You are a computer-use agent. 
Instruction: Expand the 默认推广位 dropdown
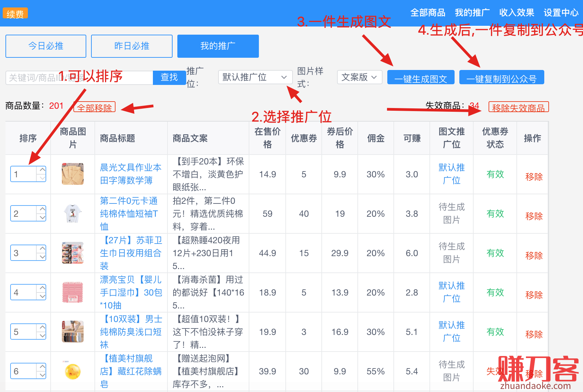point(255,77)
